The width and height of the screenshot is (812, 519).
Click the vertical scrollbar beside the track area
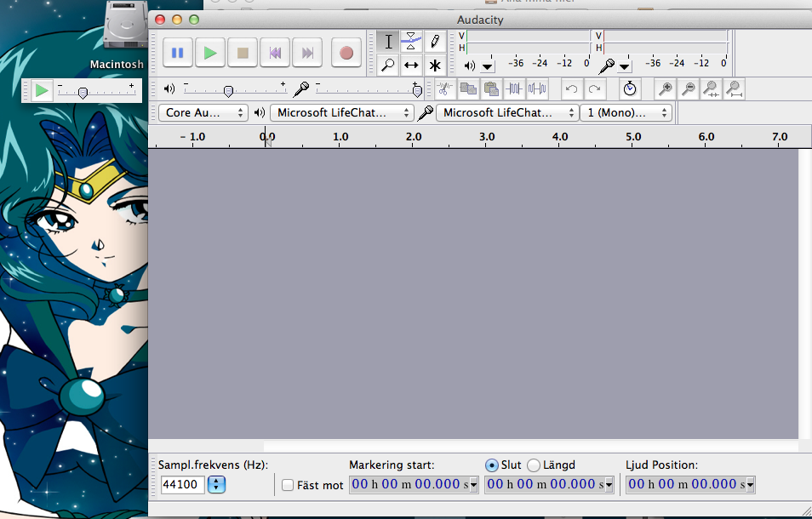[804, 294]
